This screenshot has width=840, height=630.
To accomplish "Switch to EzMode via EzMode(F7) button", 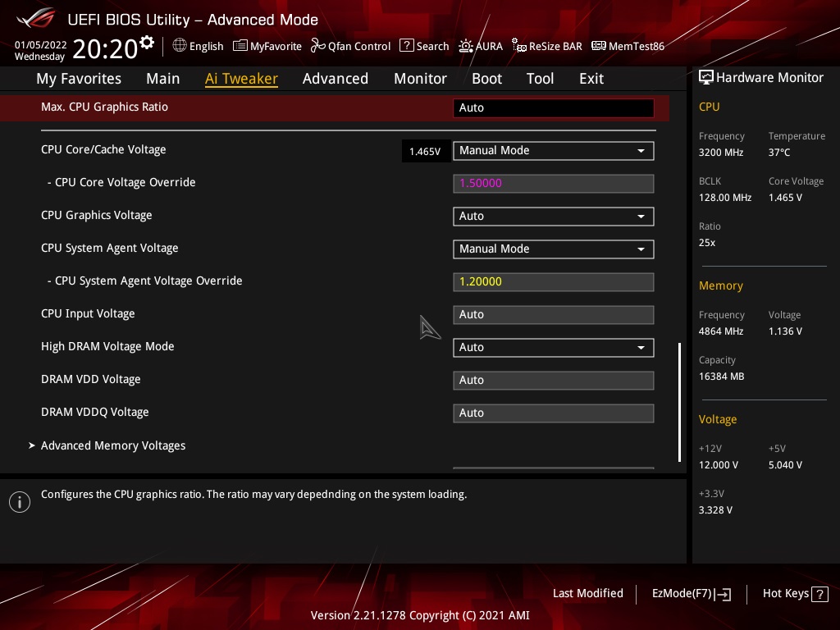I will click(690, 593).
